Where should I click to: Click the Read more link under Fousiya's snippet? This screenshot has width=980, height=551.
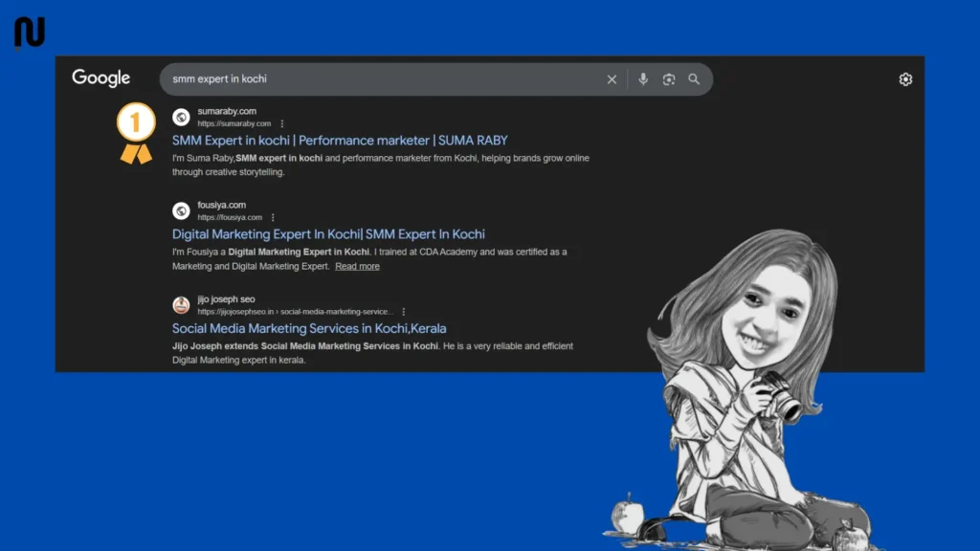point(357,266)
